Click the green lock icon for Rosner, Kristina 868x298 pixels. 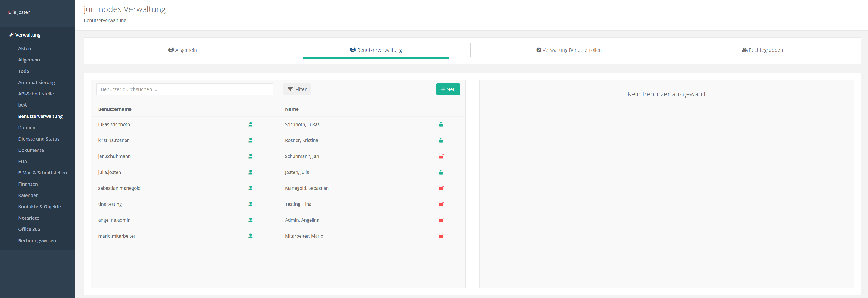(x=441, y=140)
